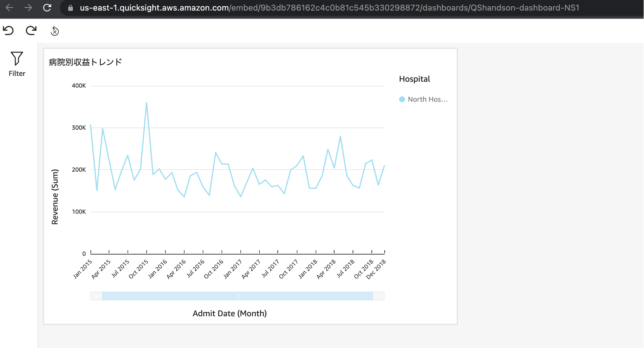Viewport: 644px width, 348px height.
Task: Click the Jan 2017 x-axis label
Action: click(233, 269)
